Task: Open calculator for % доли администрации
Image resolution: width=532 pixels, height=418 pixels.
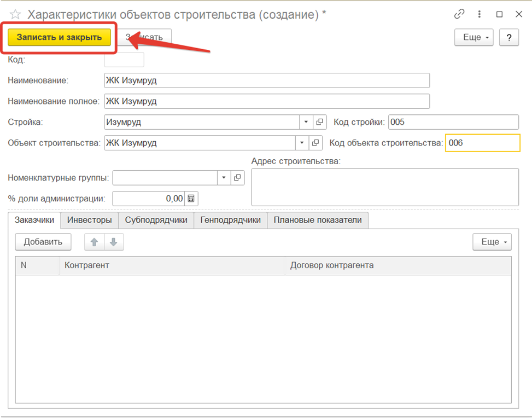Action: pos(191,199)
